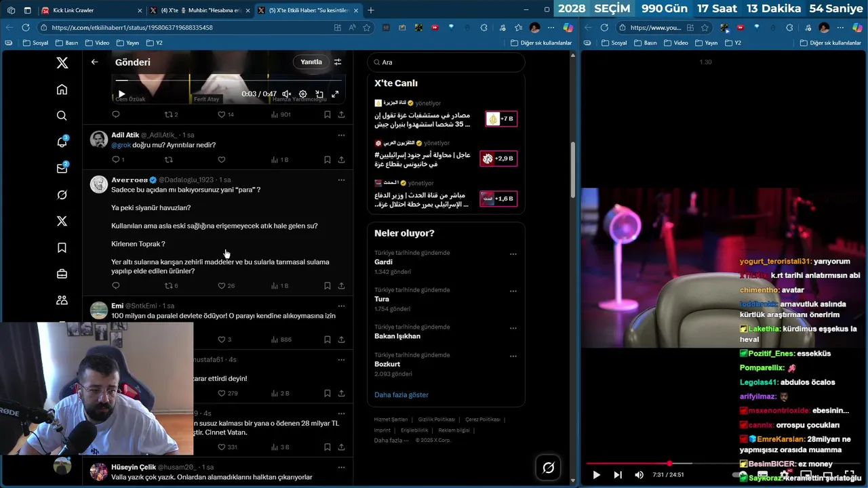Click left browser address bar URL
Screen dimensions: 868x488
coord(183,28)
